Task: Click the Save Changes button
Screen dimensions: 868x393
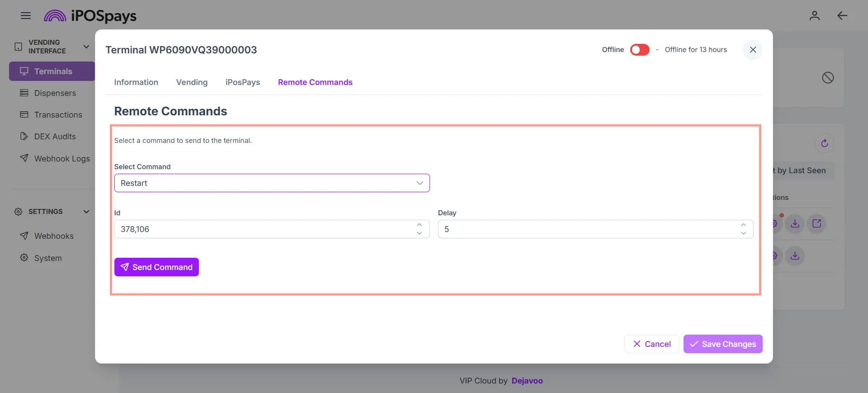Action: click(723, 344)
